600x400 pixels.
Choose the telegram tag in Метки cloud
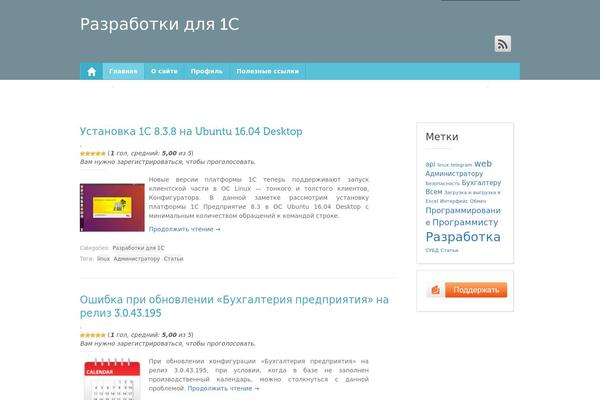point(461,165)
